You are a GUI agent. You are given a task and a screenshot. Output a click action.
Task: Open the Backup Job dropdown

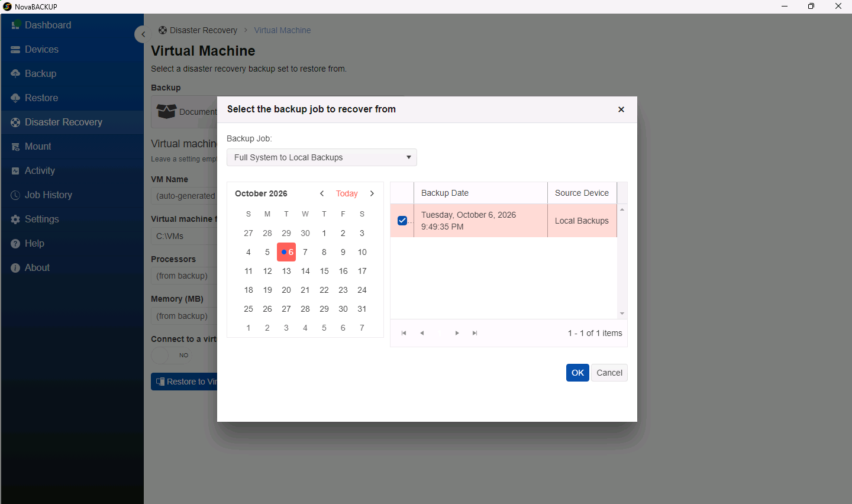point(322,157)
